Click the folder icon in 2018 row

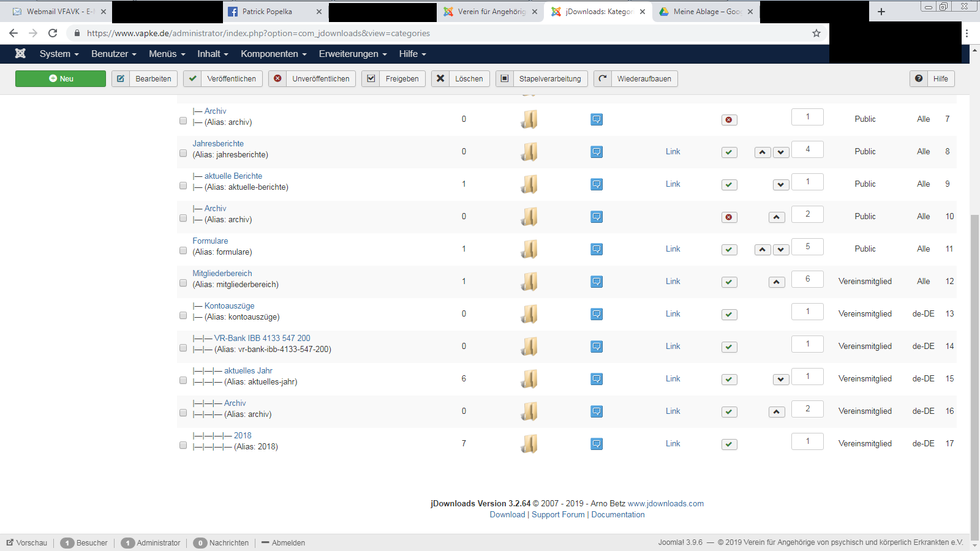point(530,444)
